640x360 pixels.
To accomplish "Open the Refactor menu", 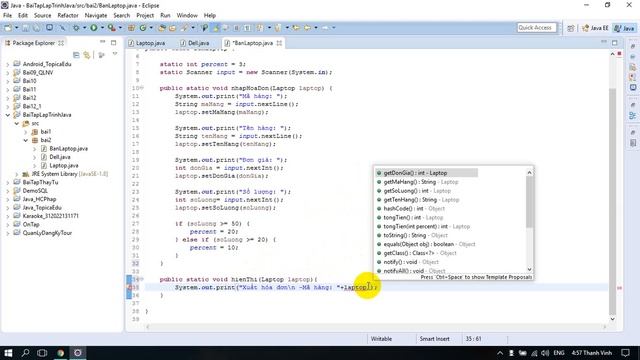I will [68, 16].
